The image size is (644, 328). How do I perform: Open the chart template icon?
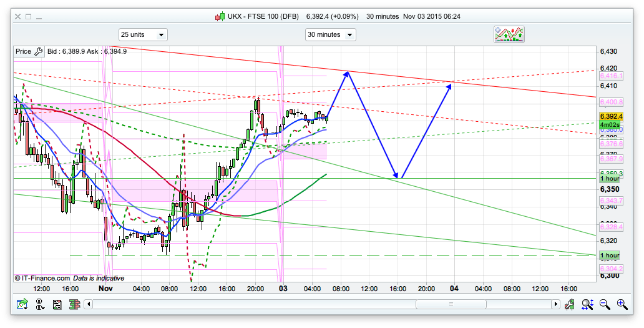[x=57, y=304]
